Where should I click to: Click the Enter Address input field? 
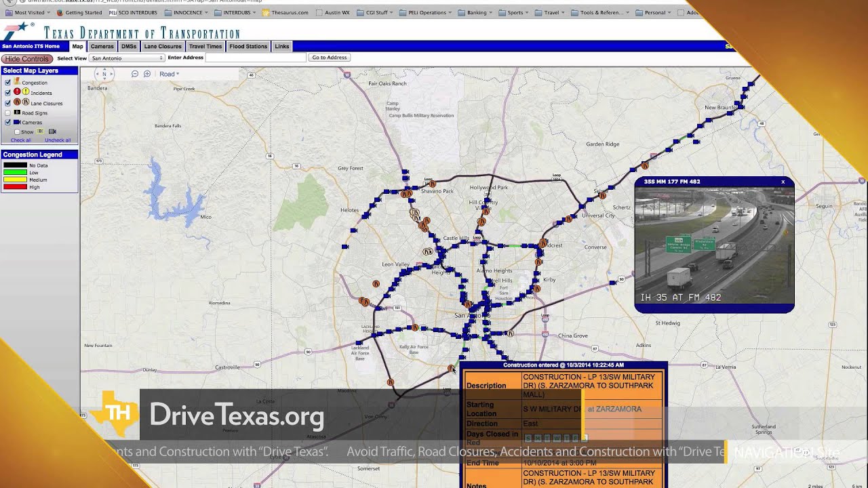[x=256, y=58]
